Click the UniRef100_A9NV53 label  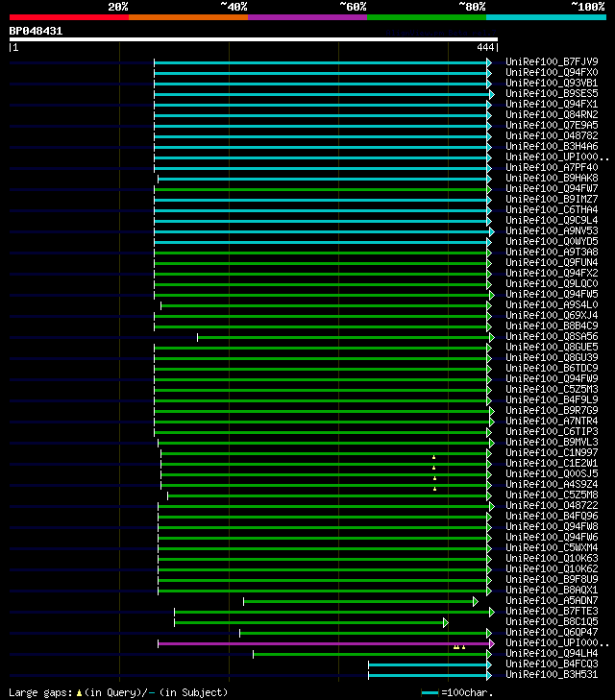[x=552, y=230]
